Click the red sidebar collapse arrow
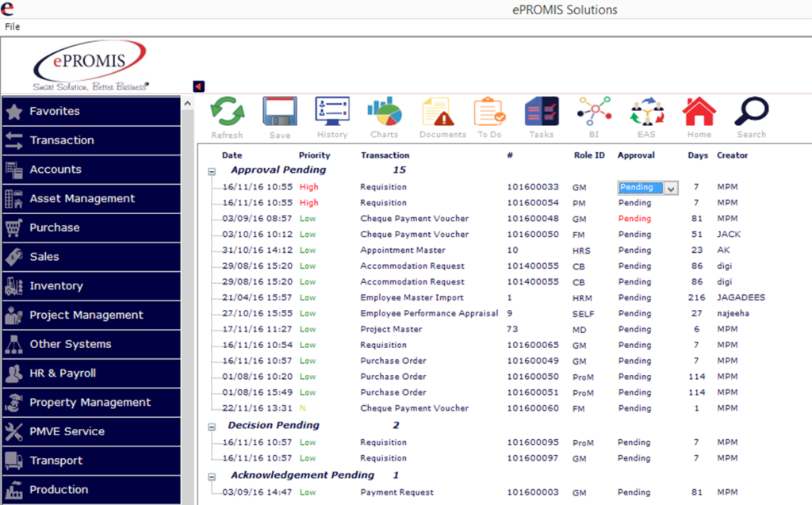This screenshot has width=812, height=505. [197, 86]
